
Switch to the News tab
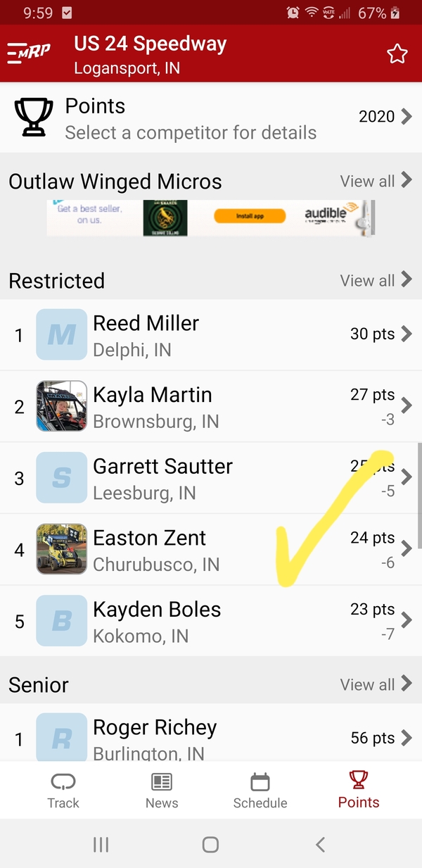pyautogui.click(x=162, y=791)
